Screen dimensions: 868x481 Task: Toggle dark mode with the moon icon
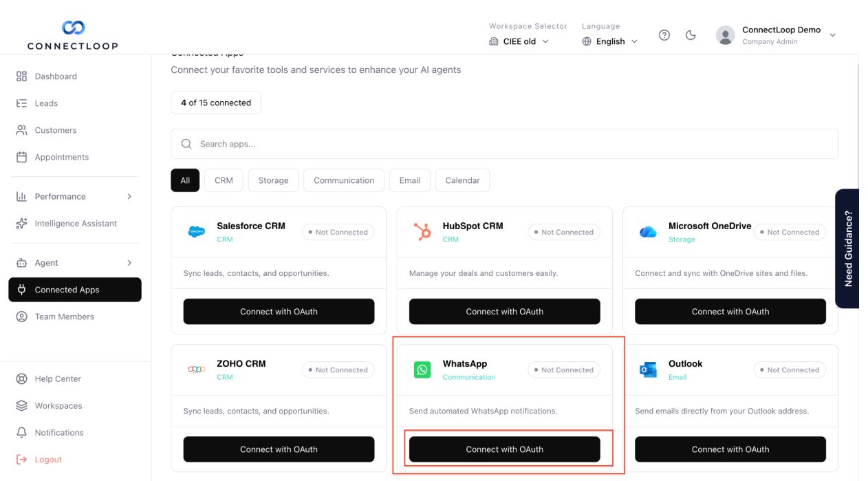click(691, 35)
